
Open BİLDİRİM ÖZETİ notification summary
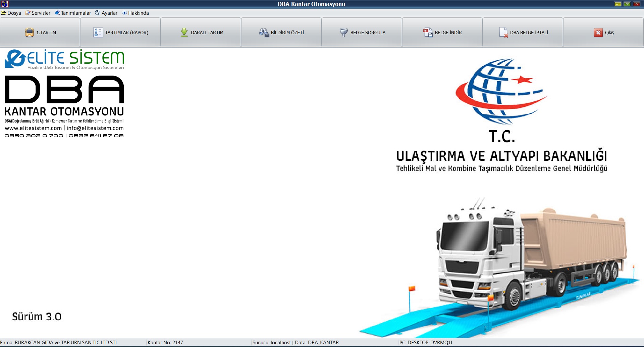tap(282, 33)
